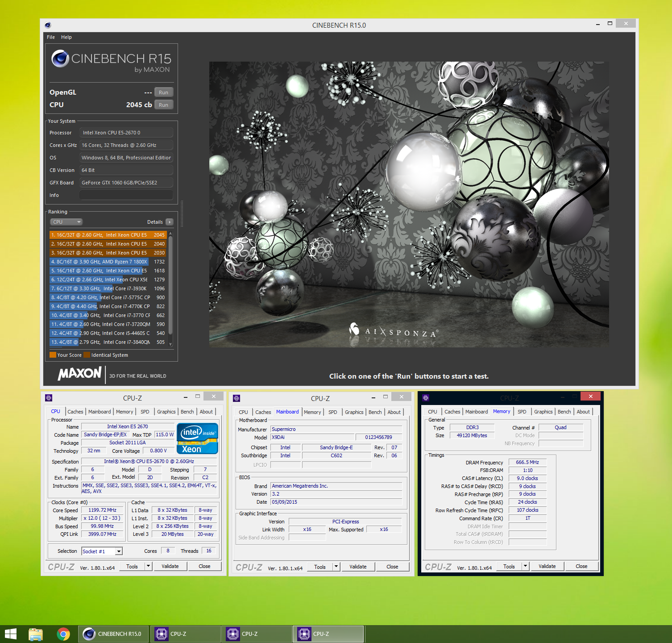Click Tools button in right CPU-Z window
Image resolution: width=672 pixels, height=643 pixels.
509,567
